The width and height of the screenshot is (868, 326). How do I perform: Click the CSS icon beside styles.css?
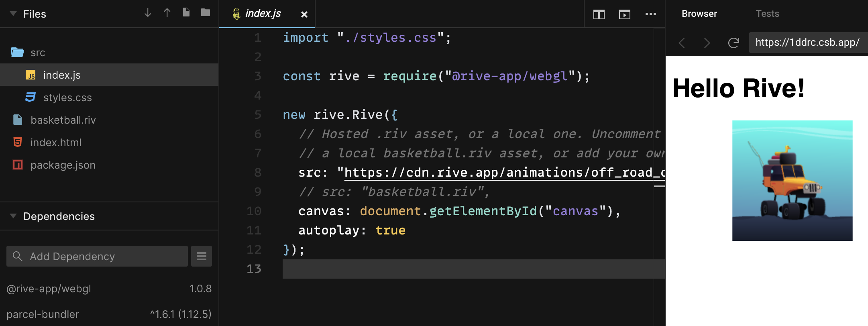pyautogui.click(x=31, y=98)
